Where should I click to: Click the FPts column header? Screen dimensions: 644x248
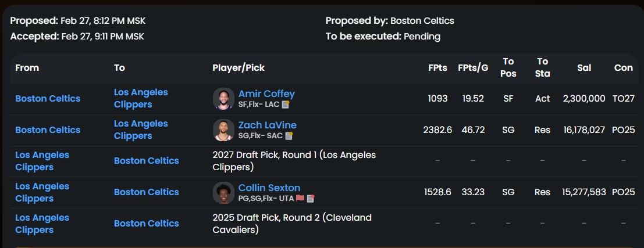[437, 67]
